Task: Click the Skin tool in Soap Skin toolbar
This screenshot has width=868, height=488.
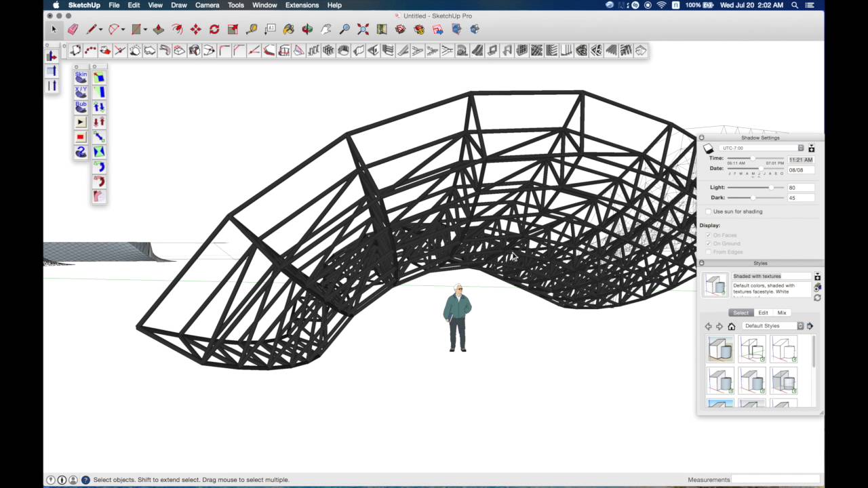Action: click(81, 77)
